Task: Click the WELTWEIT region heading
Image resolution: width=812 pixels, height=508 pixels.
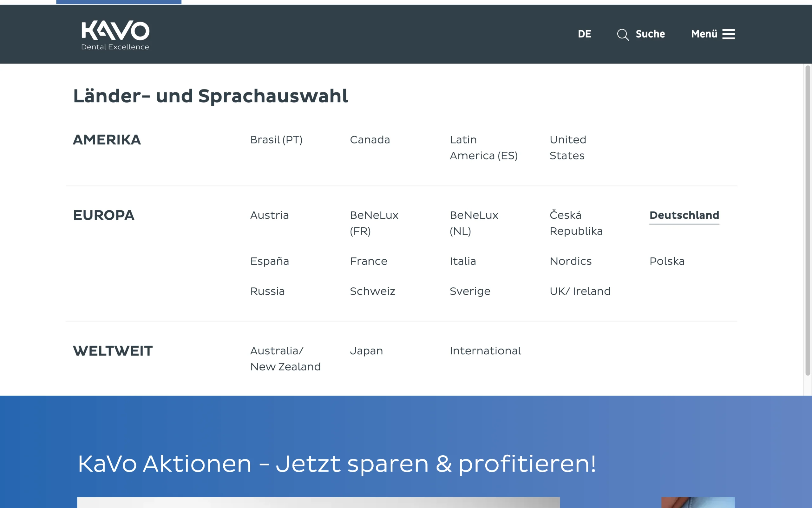Action: click(112, 351)
